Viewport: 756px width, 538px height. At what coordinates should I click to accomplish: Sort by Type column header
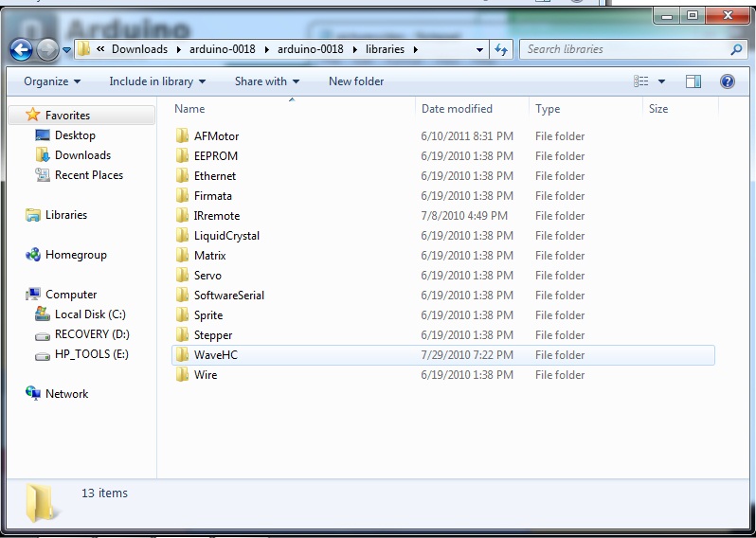[548, 109]
